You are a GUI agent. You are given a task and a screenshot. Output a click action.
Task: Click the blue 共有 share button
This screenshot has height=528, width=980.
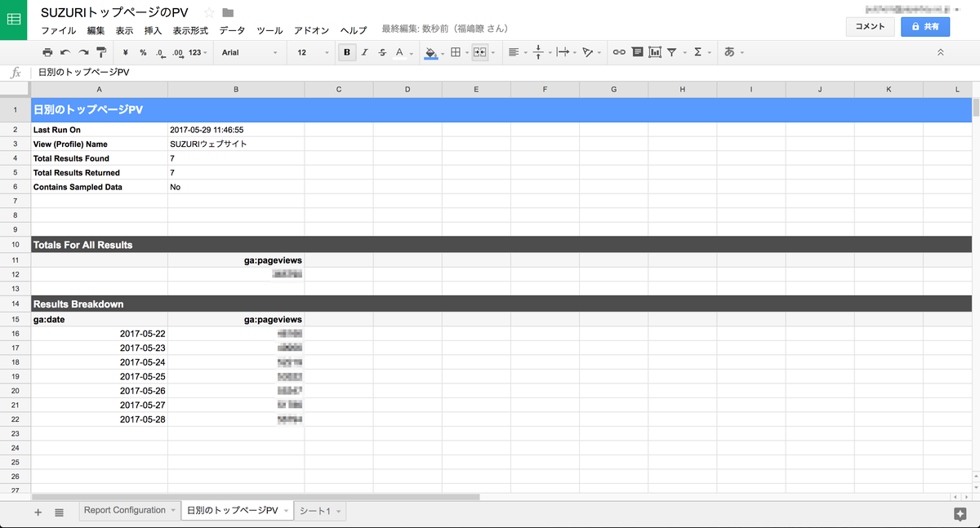click(x=925, y=27)
